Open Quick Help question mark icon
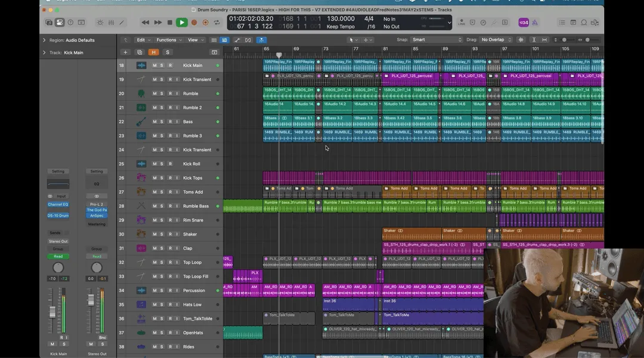The height and width of the screenshot is (358, 644). click(x=70, y=23)
